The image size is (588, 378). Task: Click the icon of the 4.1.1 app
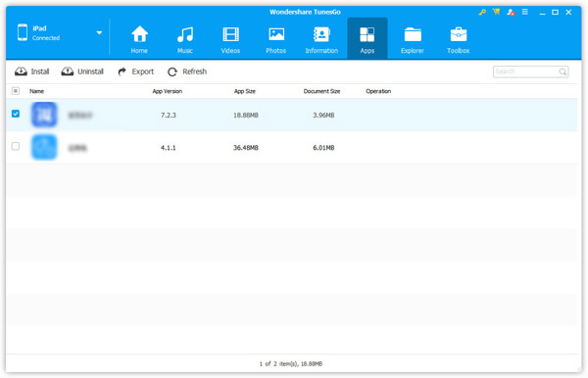(x=44, y=147)
